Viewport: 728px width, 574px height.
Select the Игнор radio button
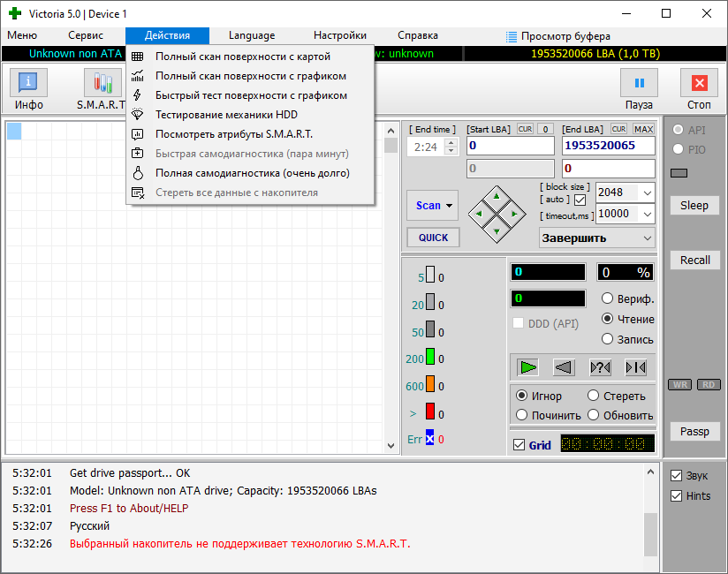point(521,396)
